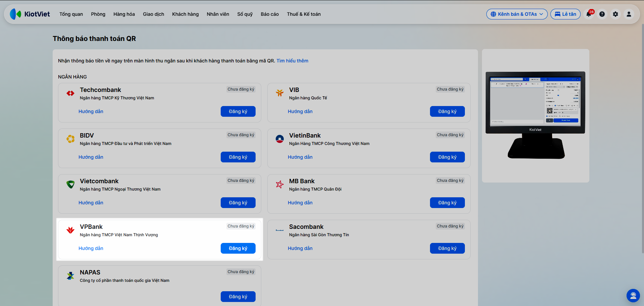Register Techcombank with Đăng ký
This screenshot has height=306, width=644.
pos(238,111)
